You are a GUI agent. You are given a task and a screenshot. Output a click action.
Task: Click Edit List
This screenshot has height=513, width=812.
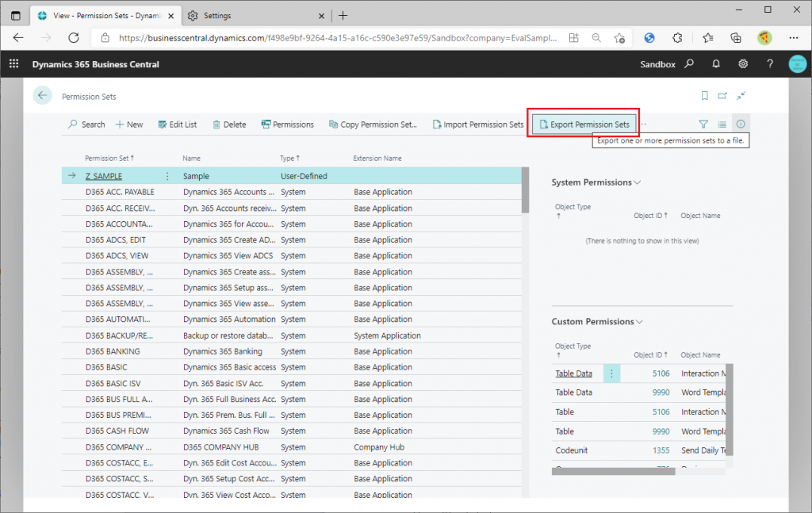pyautogui.click(x=178, y=124)
